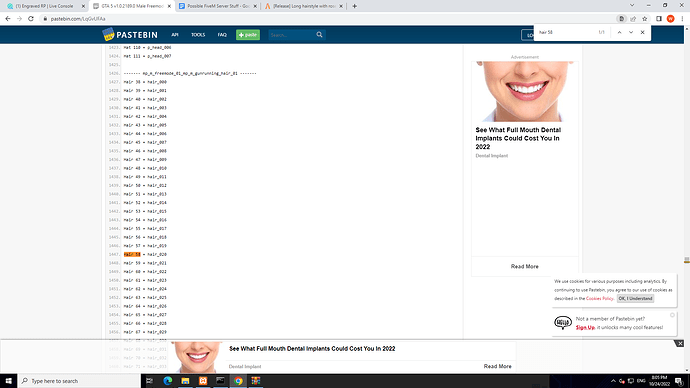
Task: Open the share page icon in the address bar
Action: [633, 19]
